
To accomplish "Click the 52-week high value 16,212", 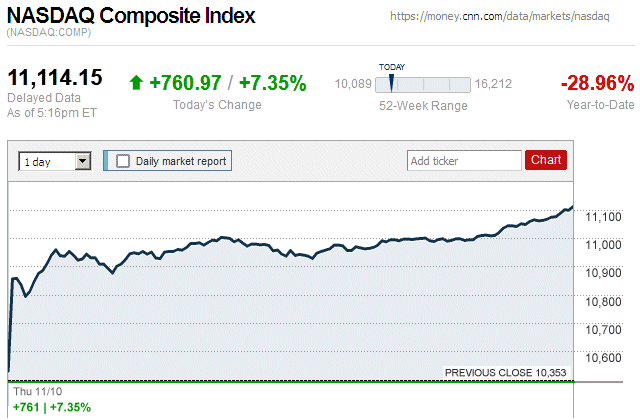I will 494,84.
